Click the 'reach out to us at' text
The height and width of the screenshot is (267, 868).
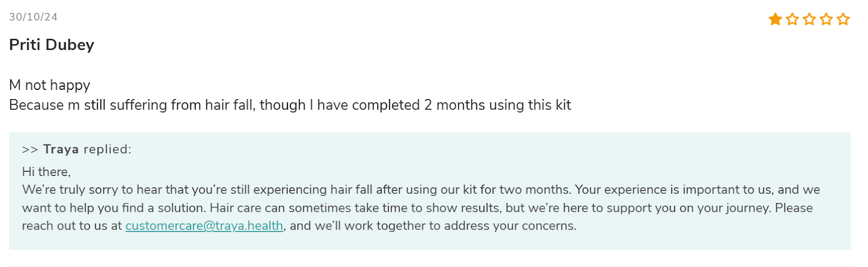coord(72,225)
